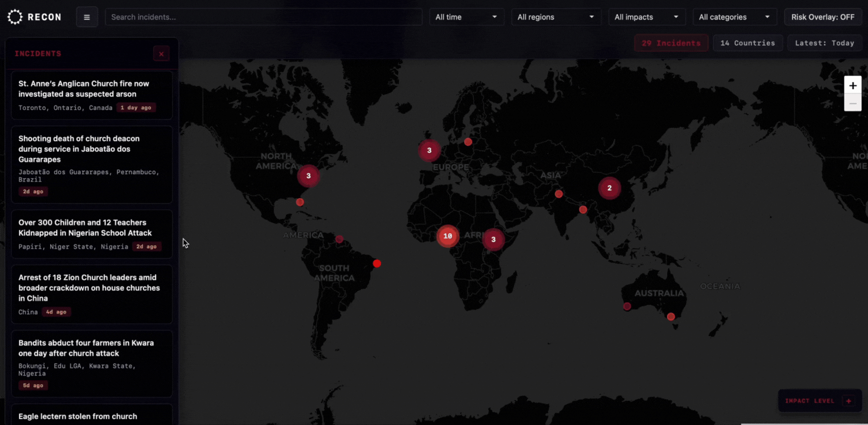
Task: Open St. Anne's Anglican Church fire incident
Action: point(91,95)
